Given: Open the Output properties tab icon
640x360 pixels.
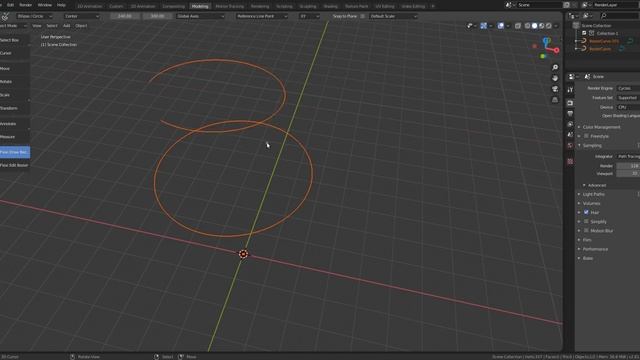Looking at the screenshot, I should coord(570,113).
